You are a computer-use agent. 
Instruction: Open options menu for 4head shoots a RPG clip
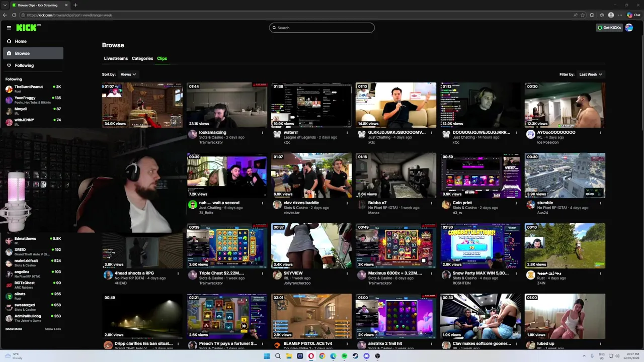pos(178,274)
